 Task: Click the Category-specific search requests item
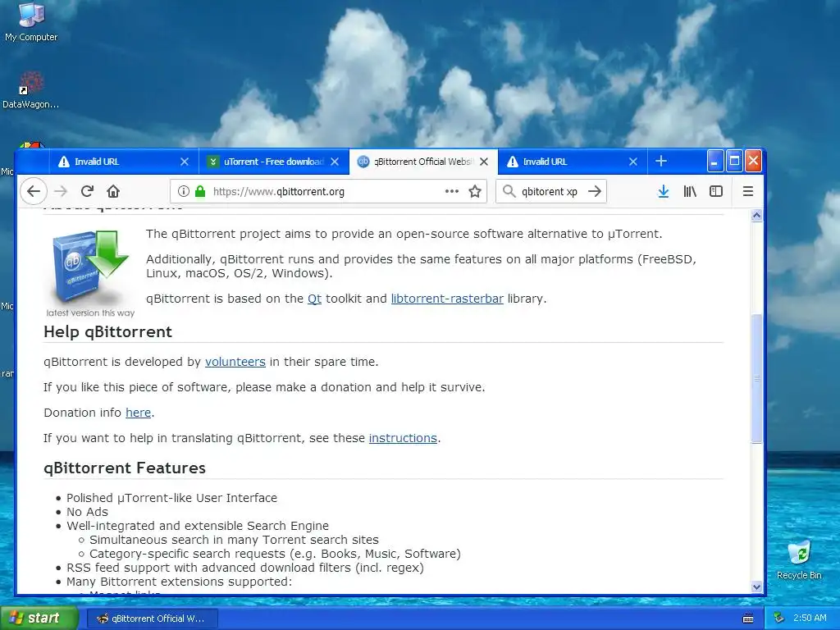(x=275, y=554)
